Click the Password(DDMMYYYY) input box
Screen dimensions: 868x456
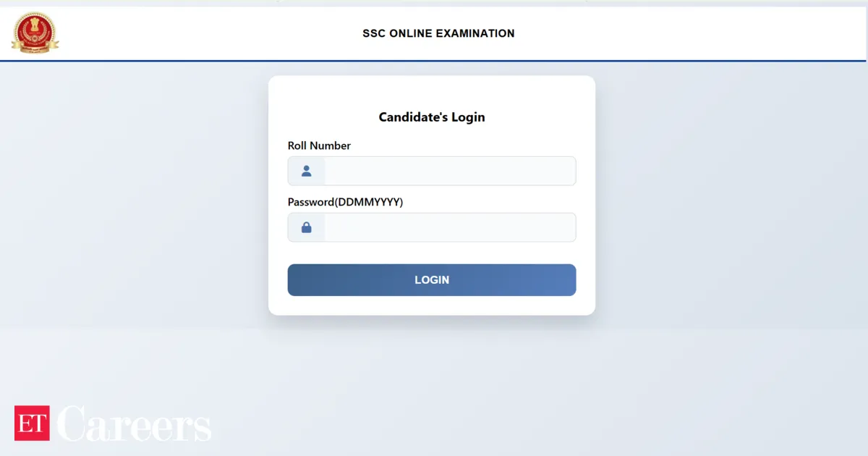448,227
